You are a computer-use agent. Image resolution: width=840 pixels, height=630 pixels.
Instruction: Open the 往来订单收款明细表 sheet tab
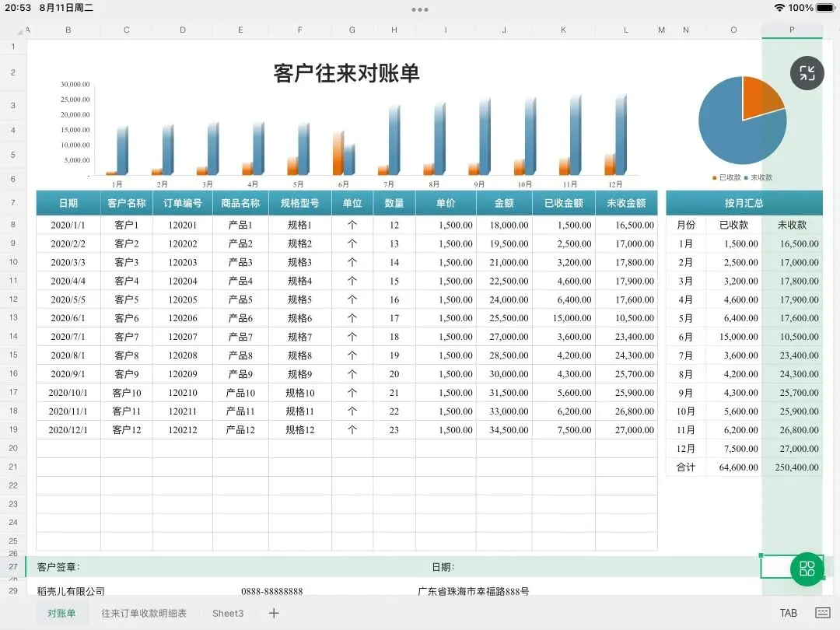[144, 614]
